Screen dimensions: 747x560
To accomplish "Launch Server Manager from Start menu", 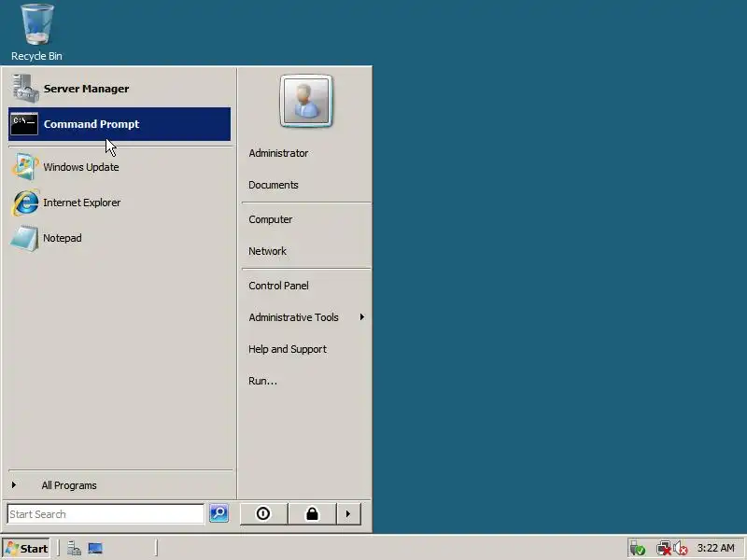I will click(120, 89).
